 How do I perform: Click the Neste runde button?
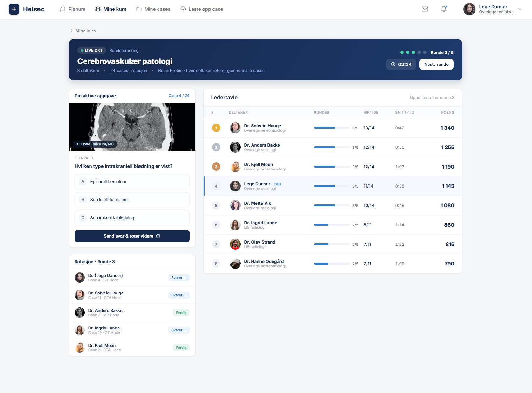pyautogui.click(x=436, y=64)
